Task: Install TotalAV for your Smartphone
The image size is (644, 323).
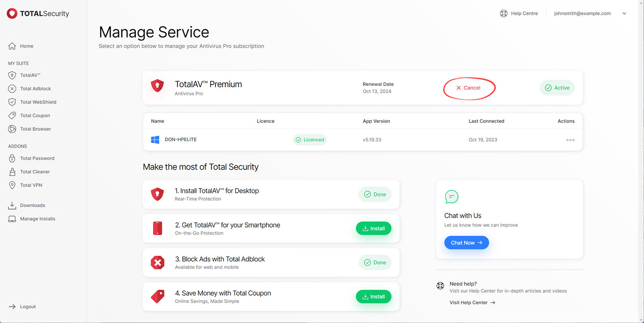Action: (x=374, y=228)
